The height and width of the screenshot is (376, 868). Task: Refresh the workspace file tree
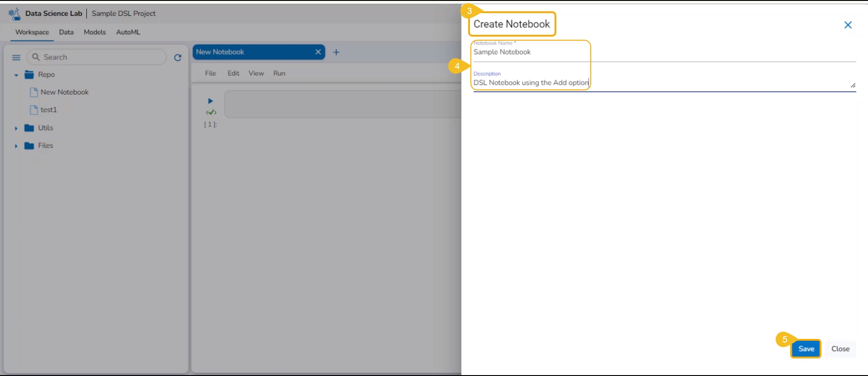coord(178,57)
